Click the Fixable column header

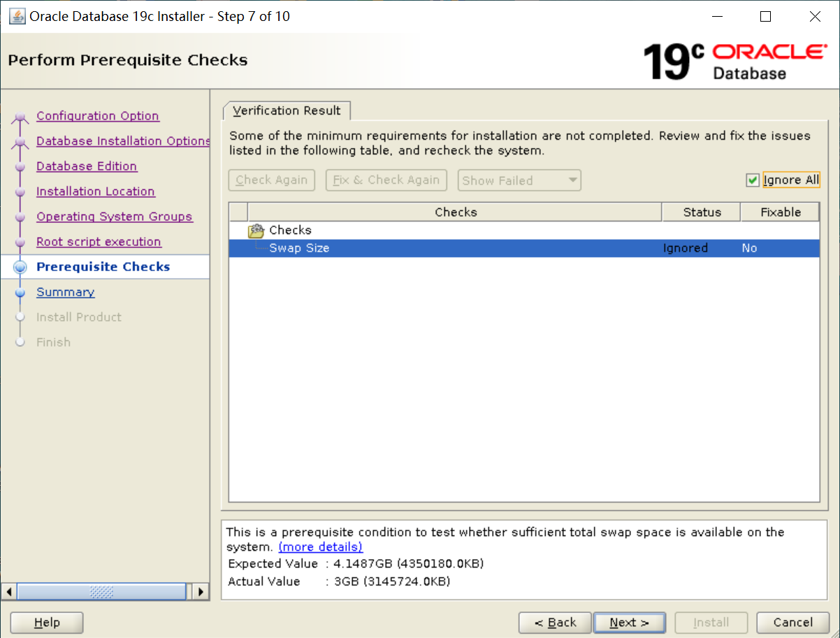coord(780,212)
